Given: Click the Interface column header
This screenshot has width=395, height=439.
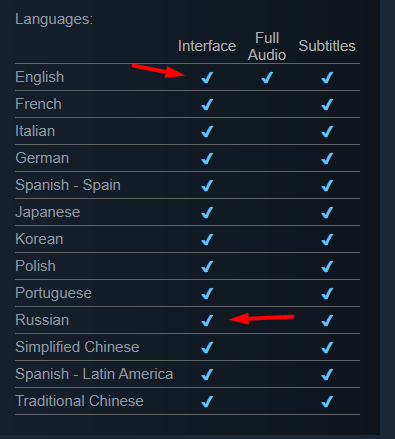Looking at the screenshot, I should 207,46.
